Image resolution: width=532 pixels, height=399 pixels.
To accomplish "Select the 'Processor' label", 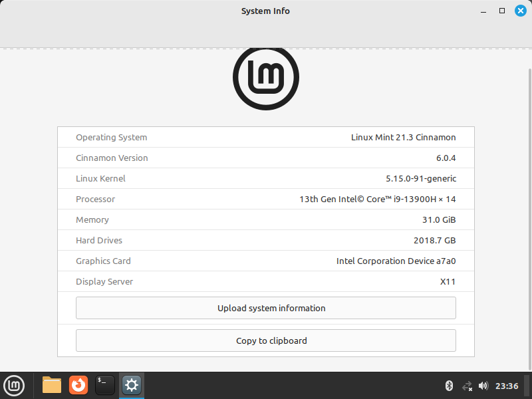I will click(95, 199).
